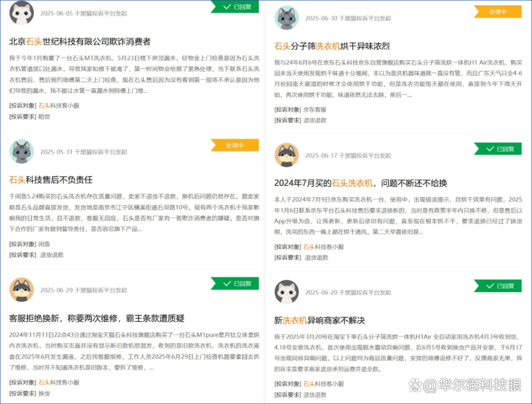The image size is (532, 404).
Task: Click the gray cat avatar on top-right complaint
Action: [287, 18]
